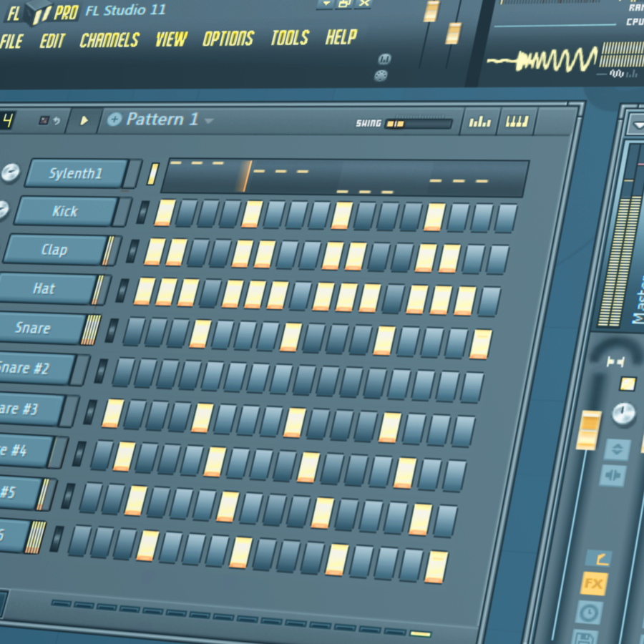644x644 pixels.
Task: Toggle the first step of the Kick row
Action: pos(165,213)
